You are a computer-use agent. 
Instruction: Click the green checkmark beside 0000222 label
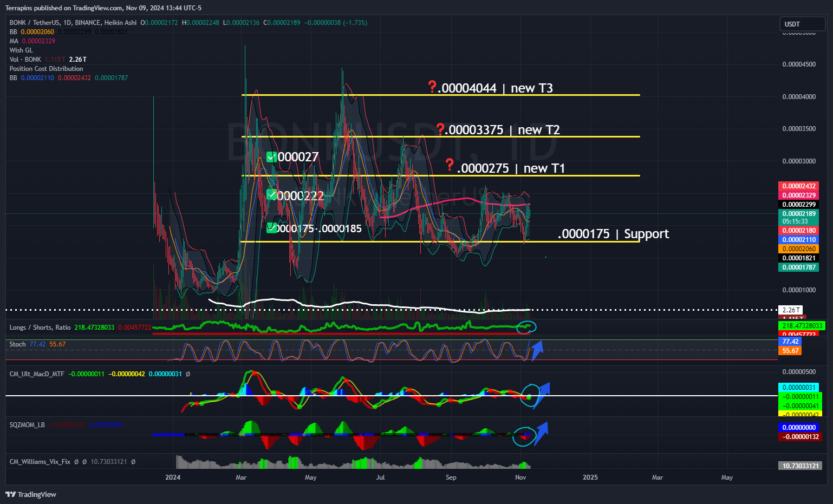pos(272,194)
